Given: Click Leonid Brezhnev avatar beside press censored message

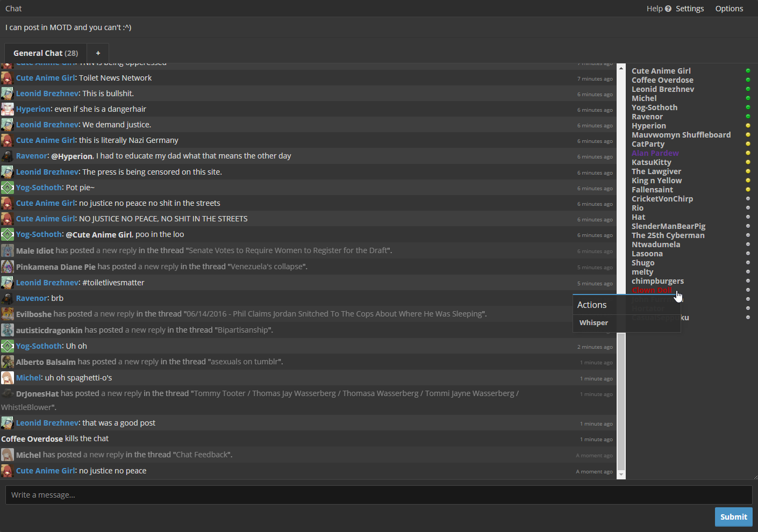Looking at the screenshot, I should (x=7, y=172).
